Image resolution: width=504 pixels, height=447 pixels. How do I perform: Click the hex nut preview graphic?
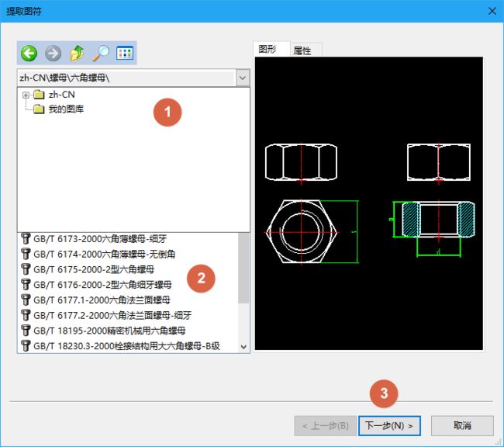click(x=368, y=203)
